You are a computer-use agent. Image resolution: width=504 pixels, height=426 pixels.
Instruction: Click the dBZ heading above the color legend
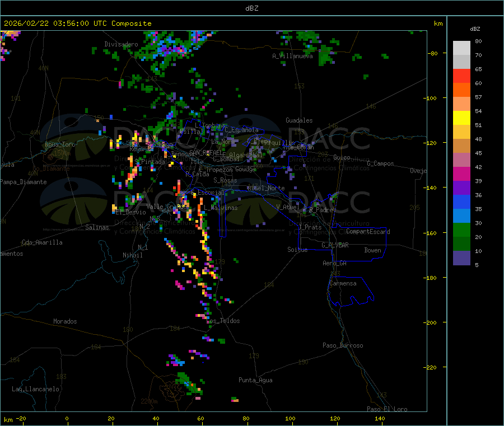click(x=475, y=29)
